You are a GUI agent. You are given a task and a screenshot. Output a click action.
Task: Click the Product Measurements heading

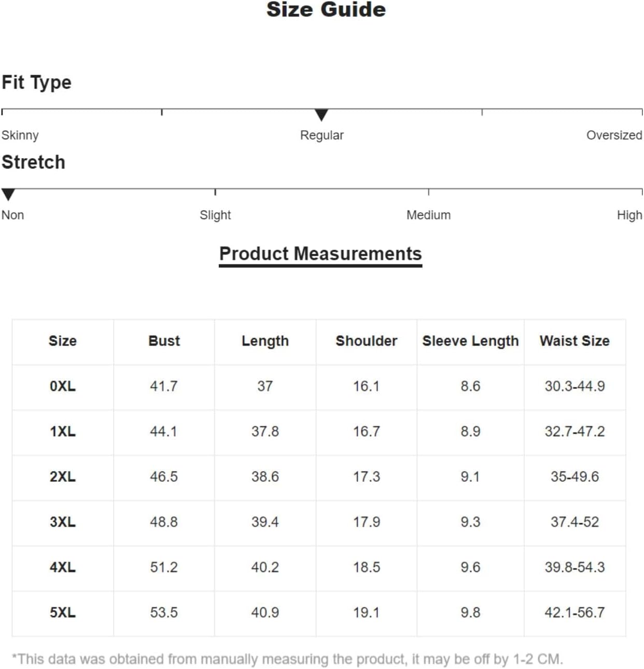(320, 254)
